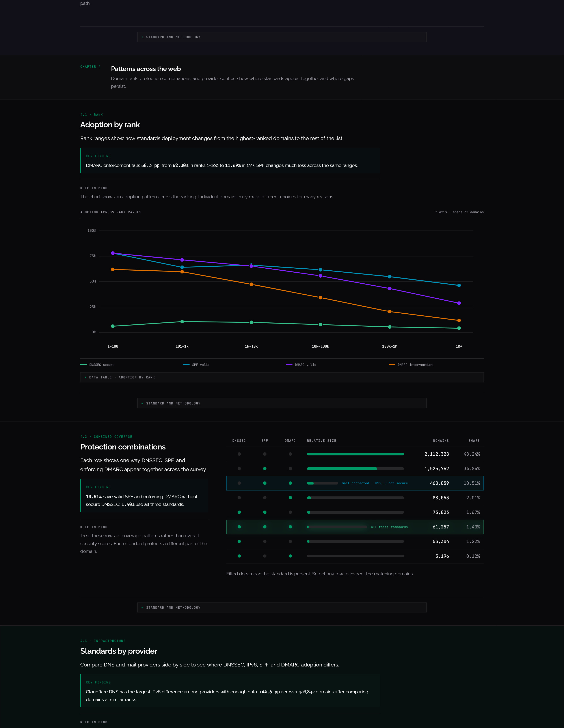Click the 10k–100k x-axis label

tap(320, 346)
